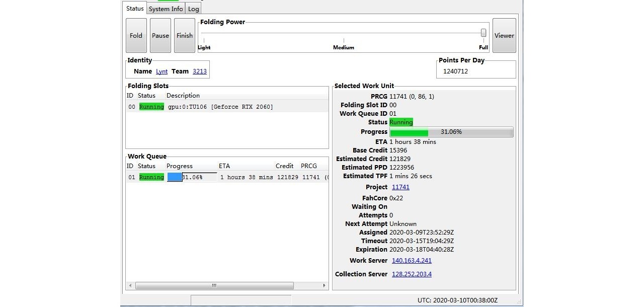Click the Work Queue Progress column header

click(180, 166)
